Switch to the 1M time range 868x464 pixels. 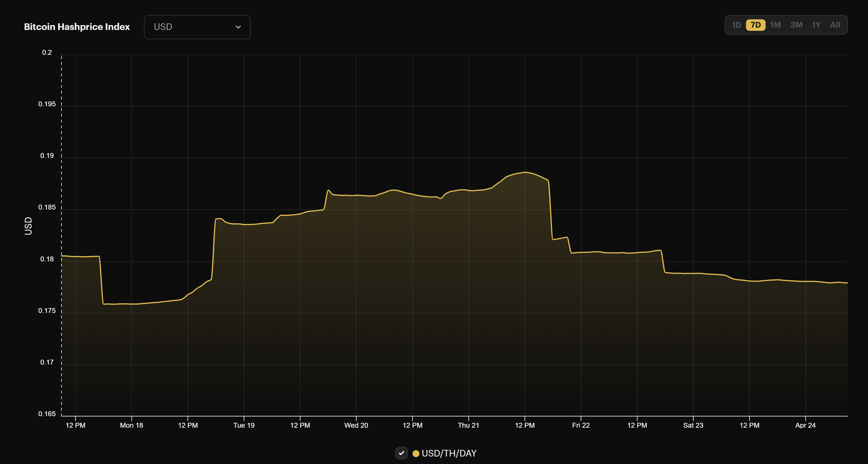775,25
